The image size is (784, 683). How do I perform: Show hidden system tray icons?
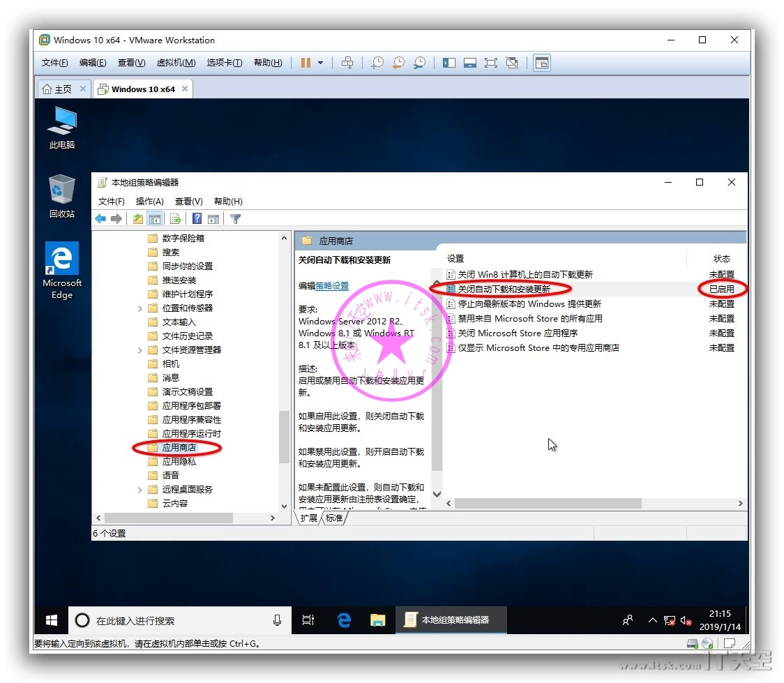(652, 620)
